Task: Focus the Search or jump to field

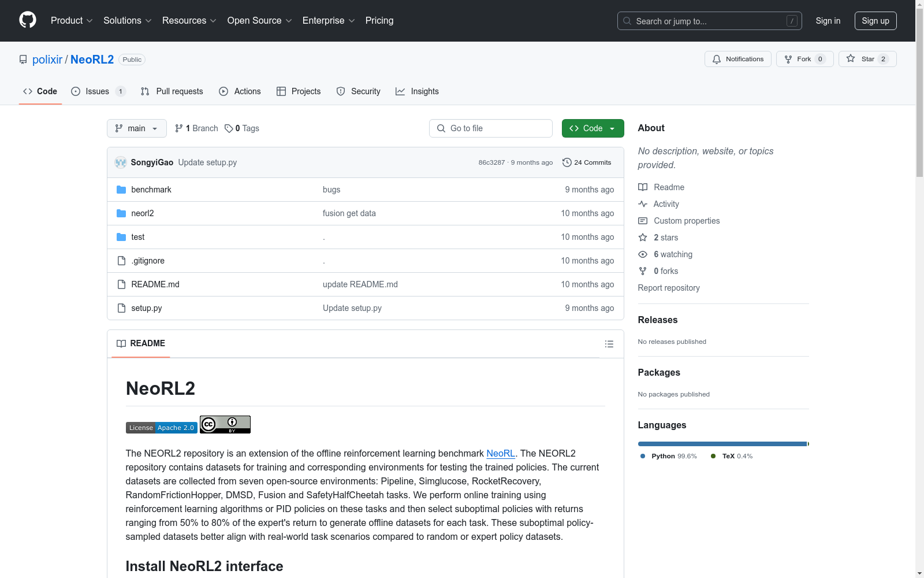Action: point(709,21)
